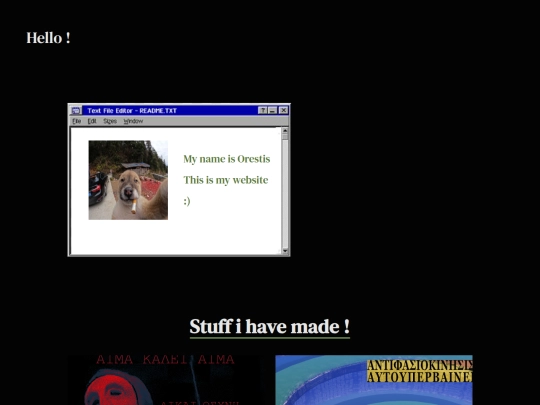Click the smiley ':)' text
This screenshot has width=540, height=405.
(187, 201)
